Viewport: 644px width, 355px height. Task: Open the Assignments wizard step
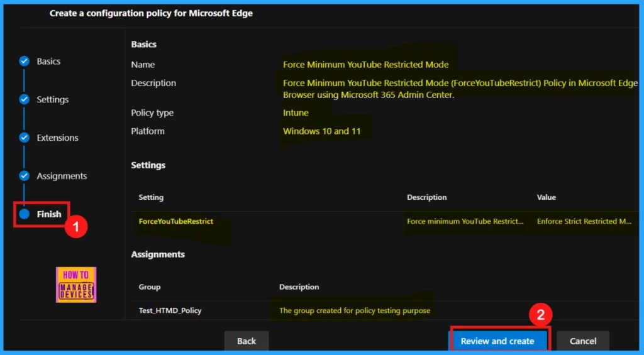pyautogui.click(x=62, y=176)
